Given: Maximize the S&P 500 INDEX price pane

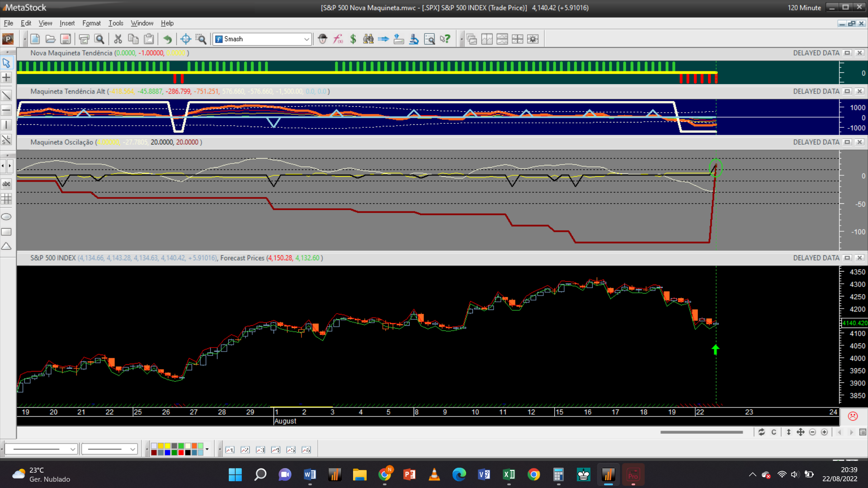Looking at the screenshot, I should point(848,258).
